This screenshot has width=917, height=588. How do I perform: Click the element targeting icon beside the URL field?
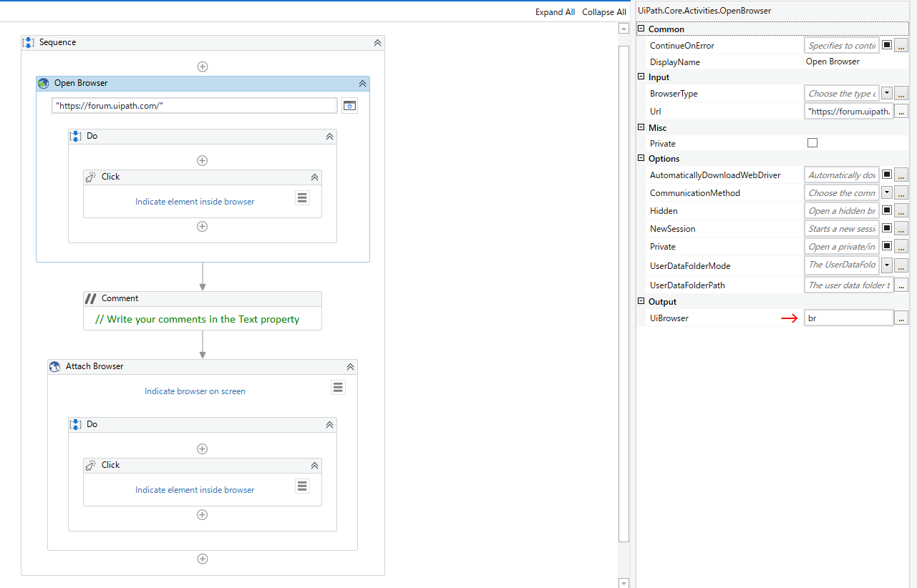pos(349,105)
